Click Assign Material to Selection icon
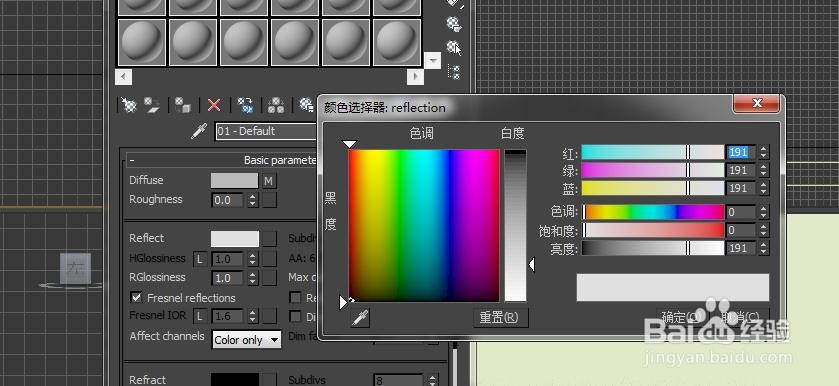Viewport: 839px width, 386px height. tap(183, 105)
